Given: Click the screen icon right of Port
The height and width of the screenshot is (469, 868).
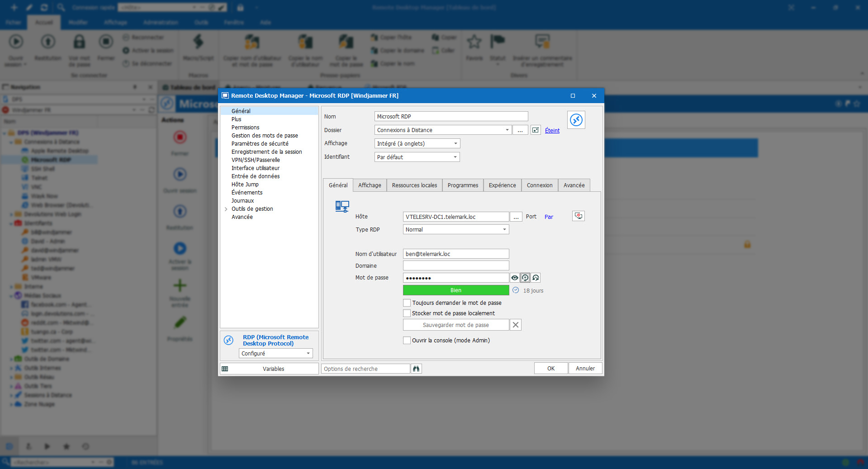Looking at the screenshot, I should (x=579, y=216).
